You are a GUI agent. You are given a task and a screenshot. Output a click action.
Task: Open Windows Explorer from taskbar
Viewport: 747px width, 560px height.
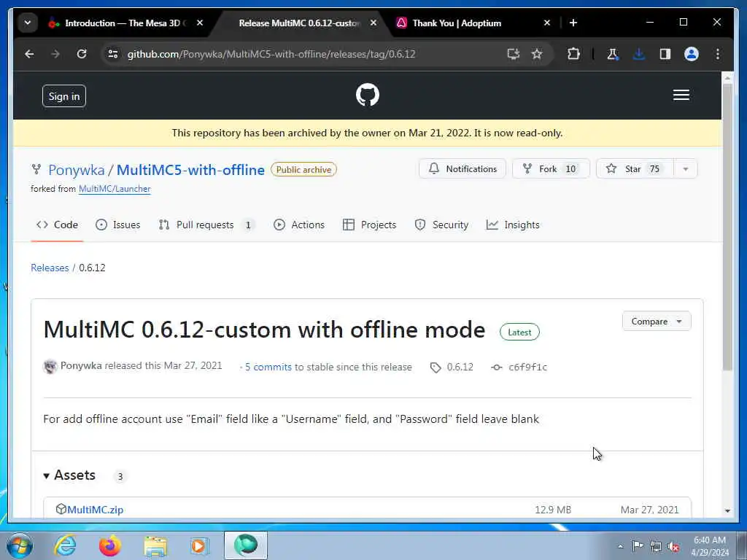[x=155, y=545]
